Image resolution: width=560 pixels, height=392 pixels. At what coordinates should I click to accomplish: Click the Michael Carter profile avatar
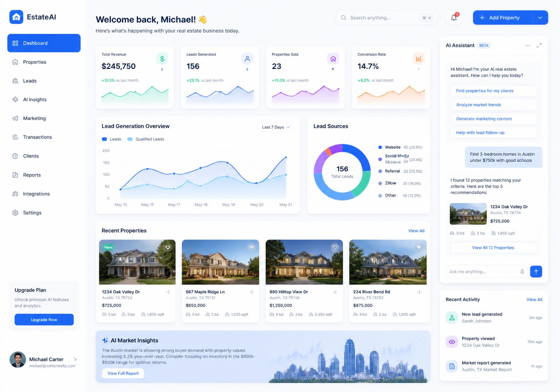coord(18,360)
